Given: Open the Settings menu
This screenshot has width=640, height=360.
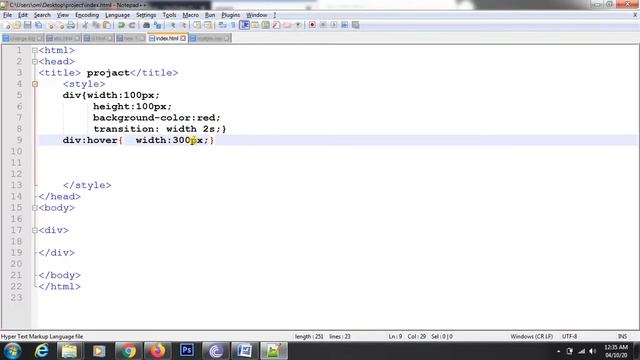Looking at the screenshot, I should [146, 15].
